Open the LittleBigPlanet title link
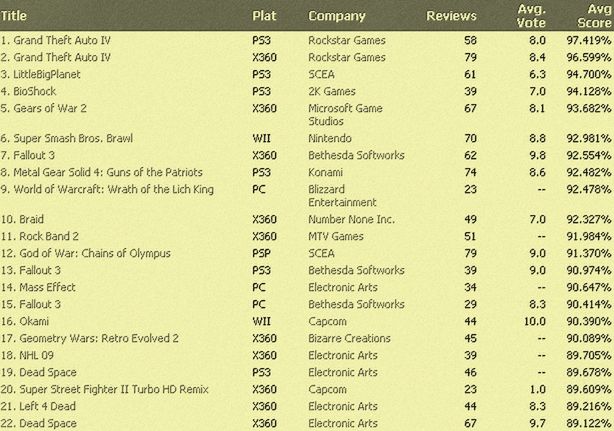This screenshot has width=614, height=431. pos(47,74)
